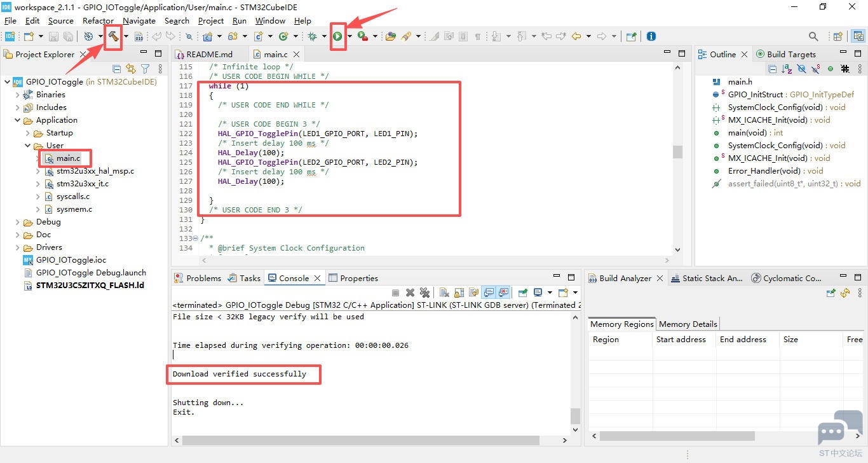Click the editor vertical scrollbar thumb
868x463 pixels.
coord(677,152)
